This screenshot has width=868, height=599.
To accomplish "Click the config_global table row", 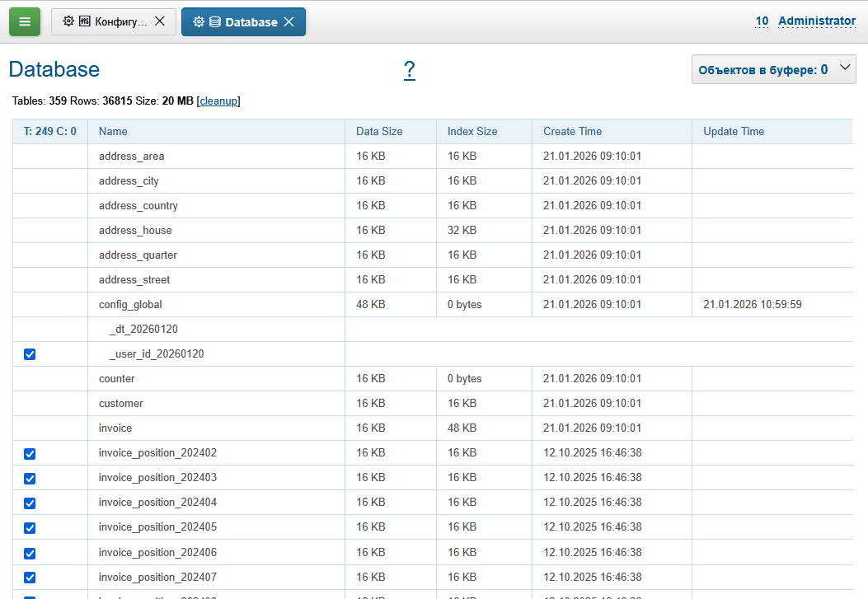I will coord(130,304).
